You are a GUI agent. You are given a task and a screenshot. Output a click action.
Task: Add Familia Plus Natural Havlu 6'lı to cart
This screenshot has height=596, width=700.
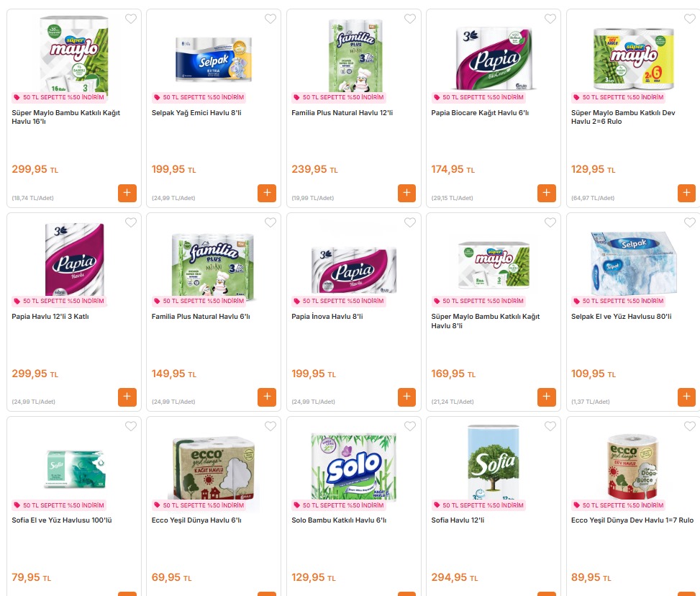click(267, 397)
